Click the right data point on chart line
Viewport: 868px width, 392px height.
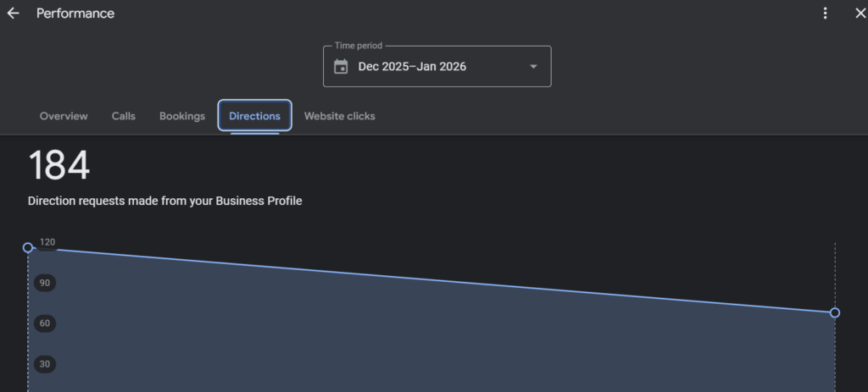[835, 312]
